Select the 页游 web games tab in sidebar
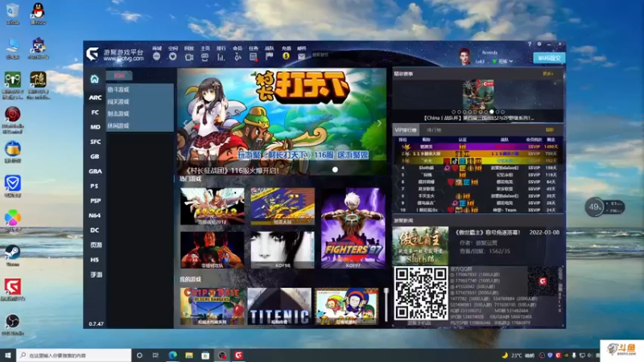 95,245
